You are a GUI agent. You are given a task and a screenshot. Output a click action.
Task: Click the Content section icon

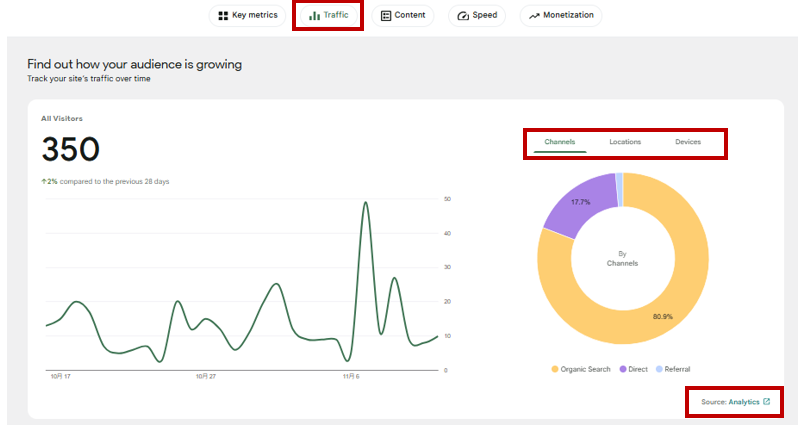[386, 16]
